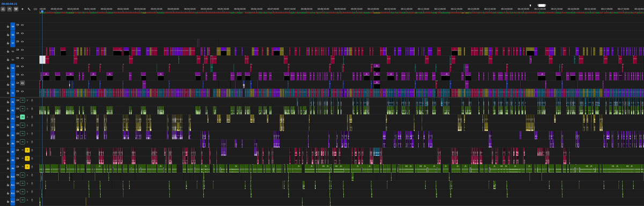Toggle the Snap magnet icon

pos(9,9)
